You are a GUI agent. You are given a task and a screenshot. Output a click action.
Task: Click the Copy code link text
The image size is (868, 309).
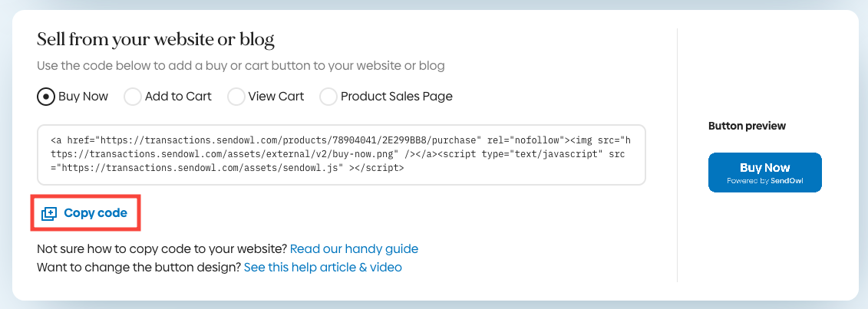95,213
